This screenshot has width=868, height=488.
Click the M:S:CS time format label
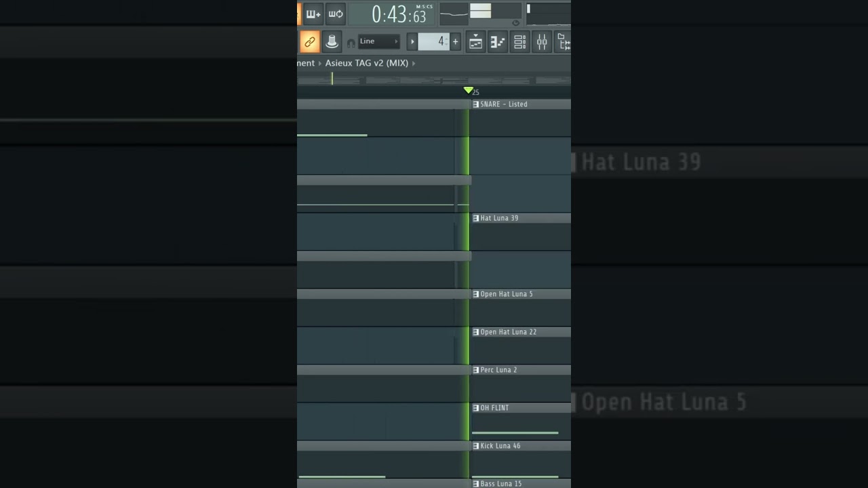click(x=424, y=7)
